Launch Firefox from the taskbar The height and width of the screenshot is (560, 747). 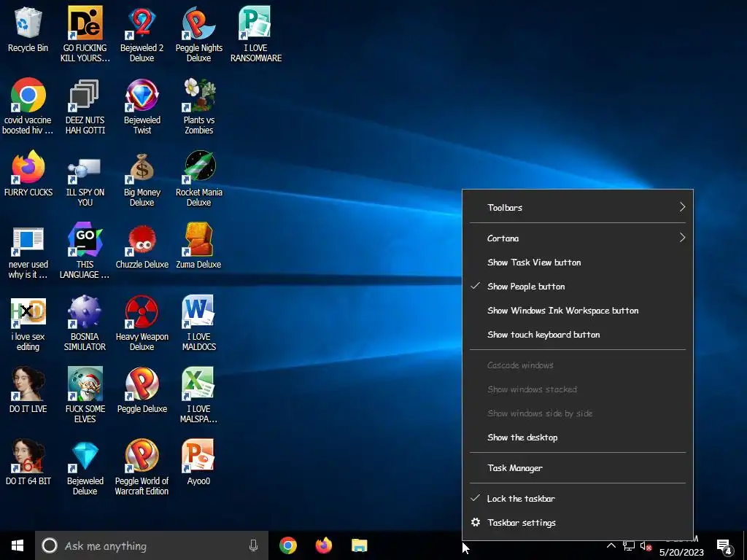[x=323, y=545]
